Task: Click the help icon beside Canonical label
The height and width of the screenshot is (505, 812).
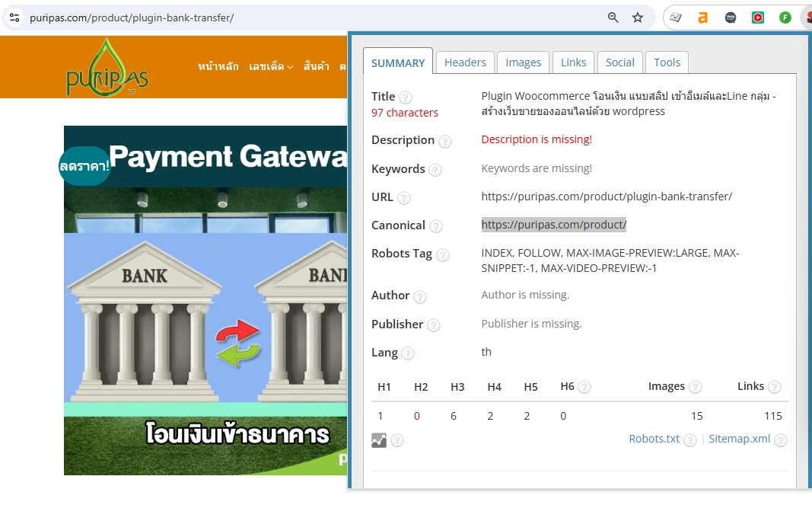Action: click(436, 226)
